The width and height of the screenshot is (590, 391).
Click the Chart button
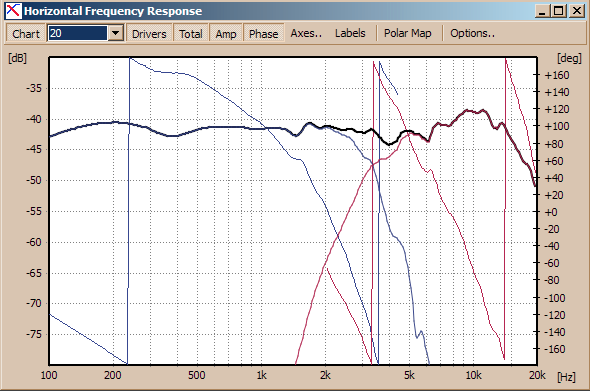pyautogui.click(x=26, y=33)
